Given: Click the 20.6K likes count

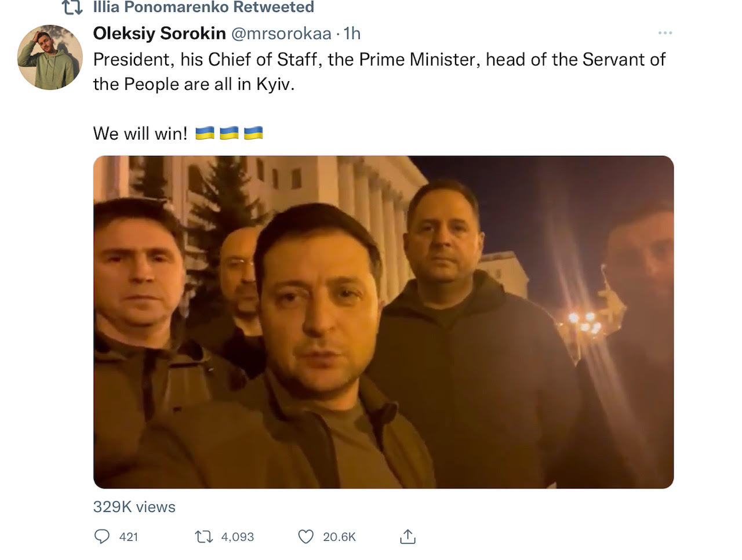Looking at the screenshot, I should pos(339,537).
